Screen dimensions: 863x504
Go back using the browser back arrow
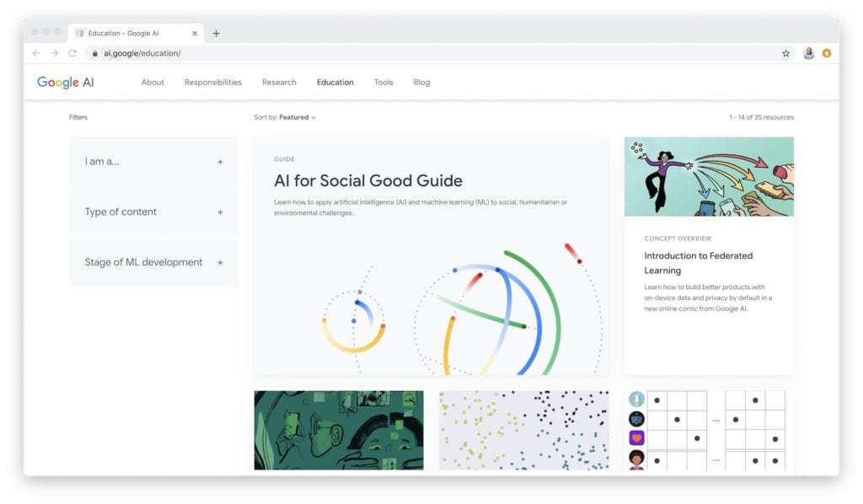(x=36, y=53)
